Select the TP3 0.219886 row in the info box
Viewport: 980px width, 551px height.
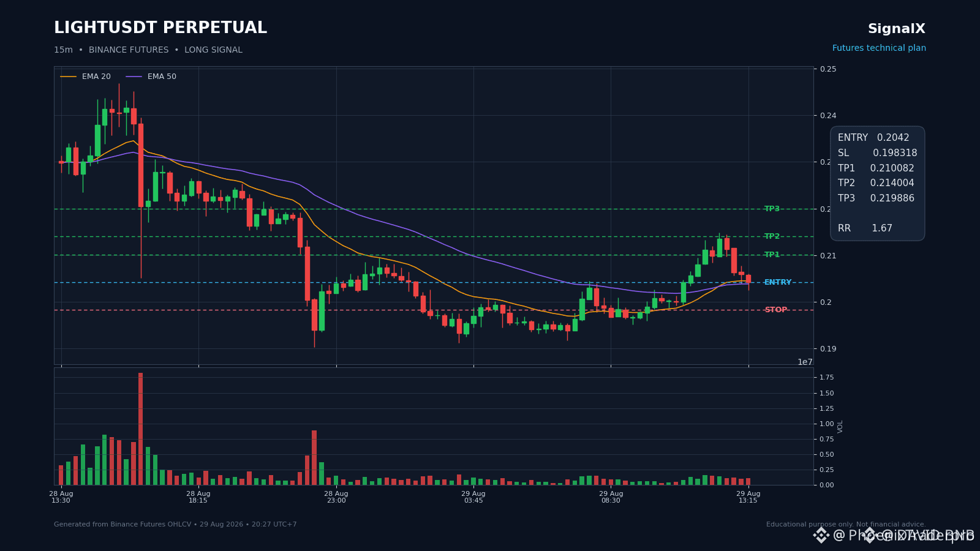click(876, 198)
